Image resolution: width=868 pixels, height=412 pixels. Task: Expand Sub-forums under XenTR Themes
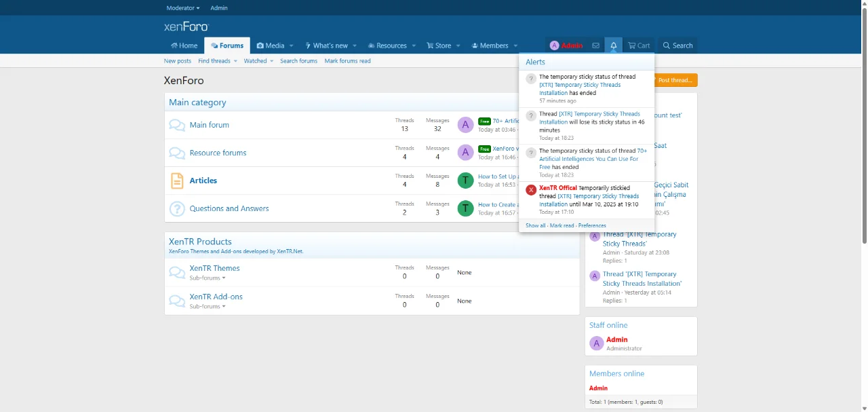[208, 278]
